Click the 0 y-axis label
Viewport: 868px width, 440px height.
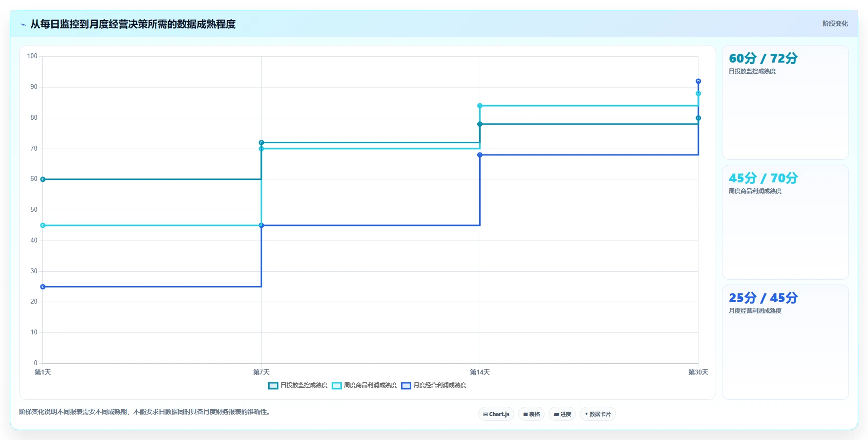point(36,363)
